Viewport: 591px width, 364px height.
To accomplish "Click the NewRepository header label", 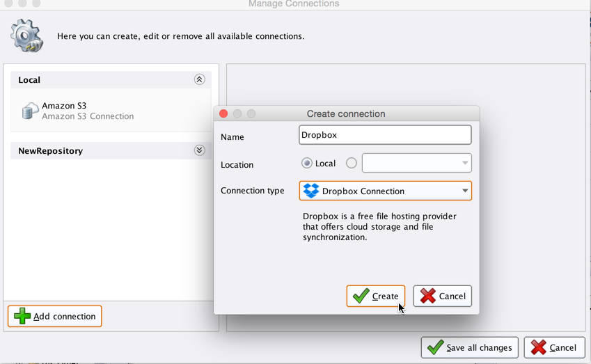I will 51,150.
